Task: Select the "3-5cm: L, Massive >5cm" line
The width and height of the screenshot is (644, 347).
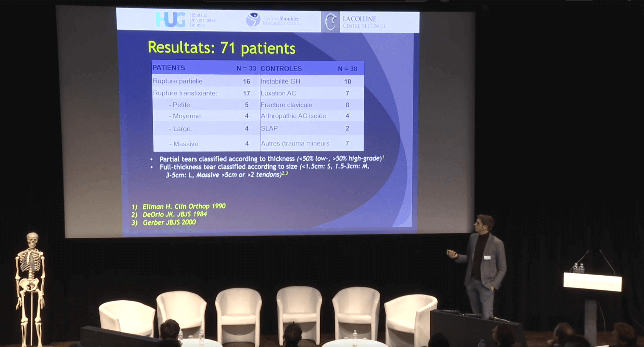Action: click(x=227, y=175)
